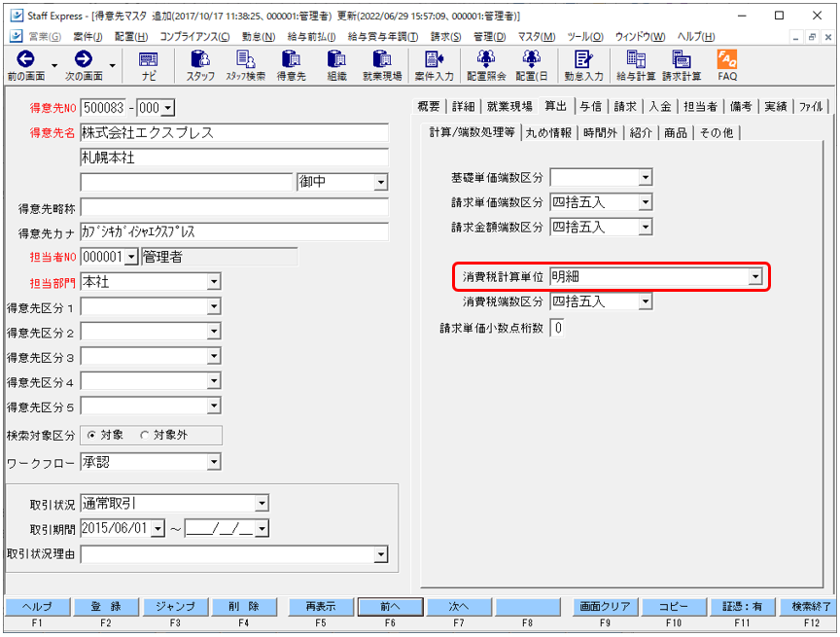This screenshot has width=840, height=637.
Task: Switch to the その他 sub-tab
Action: (x=717, y=133)
